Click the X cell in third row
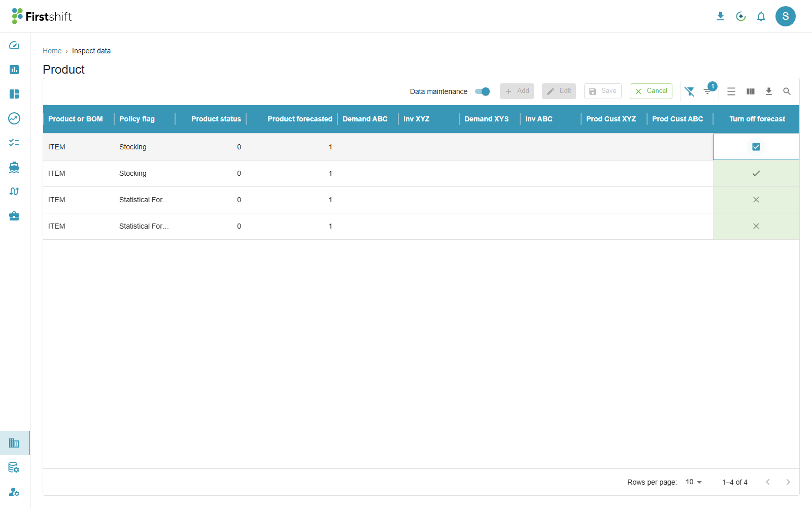The image size is (812, 508). 756,200
